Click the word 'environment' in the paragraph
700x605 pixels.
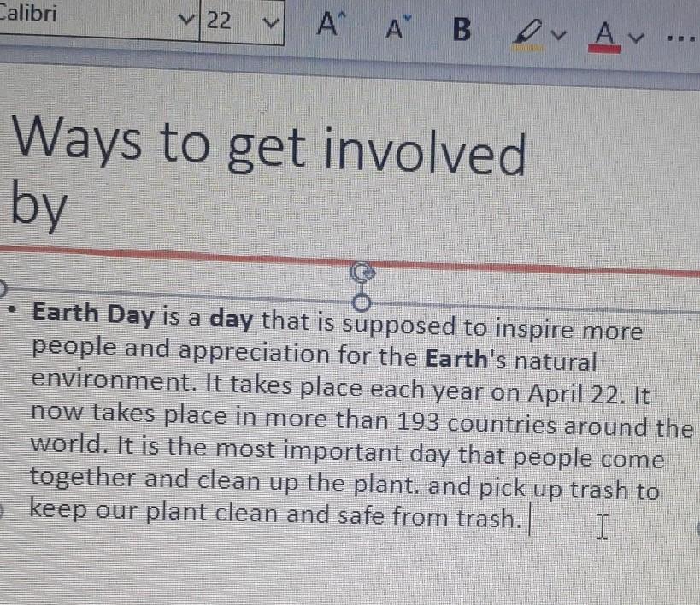[111, 380]
